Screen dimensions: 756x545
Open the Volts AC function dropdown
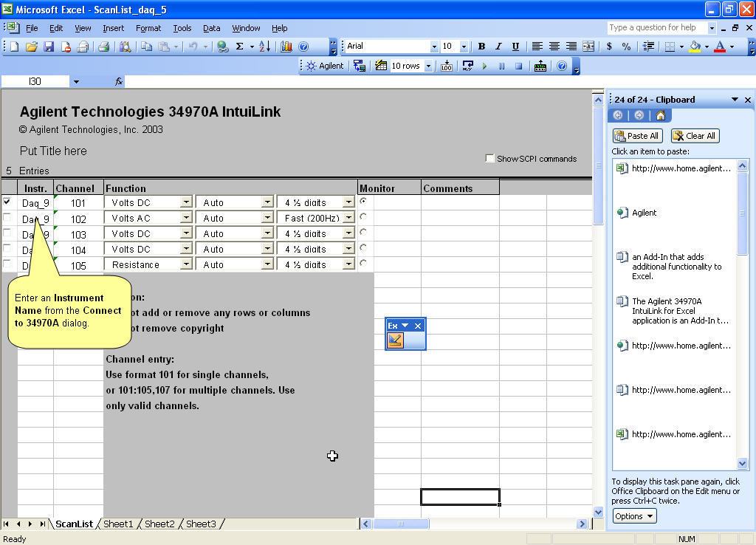point(186,218)
